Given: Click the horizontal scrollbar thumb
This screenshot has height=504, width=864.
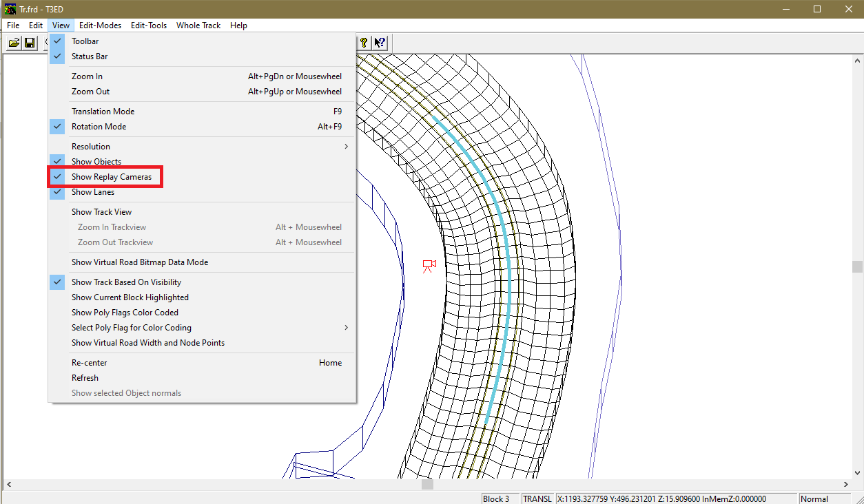Looking at the screenshot, I should pos(427,485).
